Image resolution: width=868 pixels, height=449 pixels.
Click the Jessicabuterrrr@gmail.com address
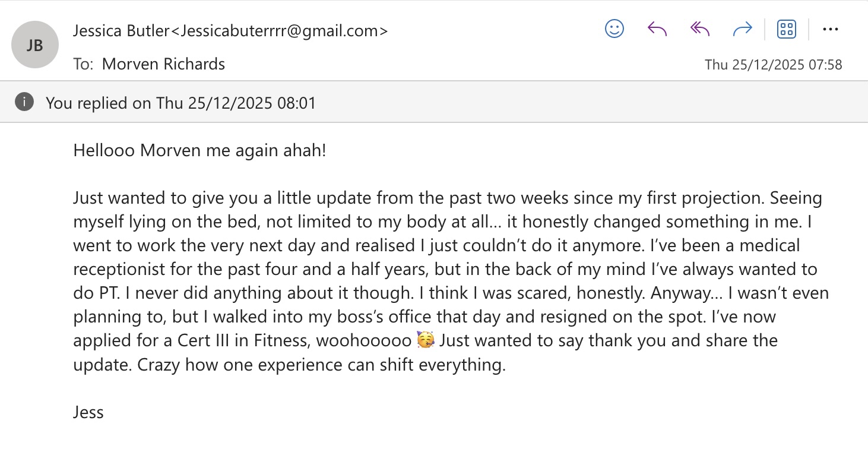point(279,30)
